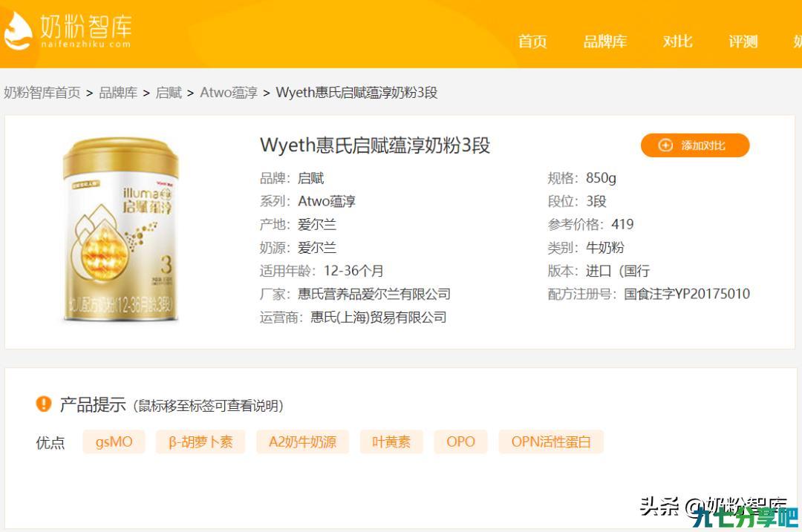Click manufacturer 惠氏营养品爱尔兰有限公司
Image resolution: width=802 pixels, height=532 pixels.
pyautogui.click(x=374, y=294)
